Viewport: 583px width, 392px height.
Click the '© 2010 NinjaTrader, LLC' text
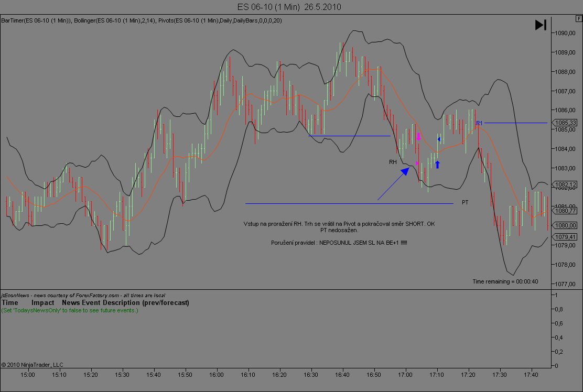point(33,365)
